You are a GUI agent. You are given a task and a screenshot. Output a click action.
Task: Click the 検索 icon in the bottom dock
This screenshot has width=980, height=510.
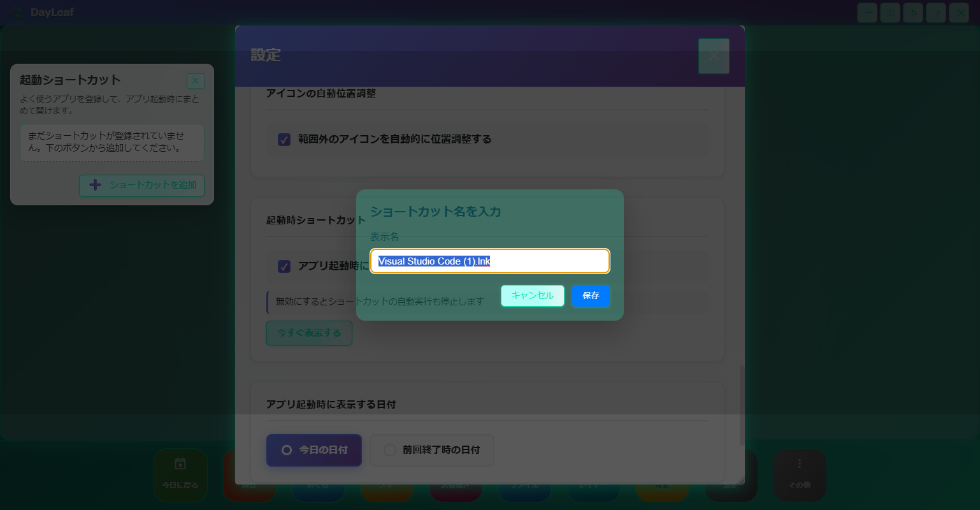[662, 475]
